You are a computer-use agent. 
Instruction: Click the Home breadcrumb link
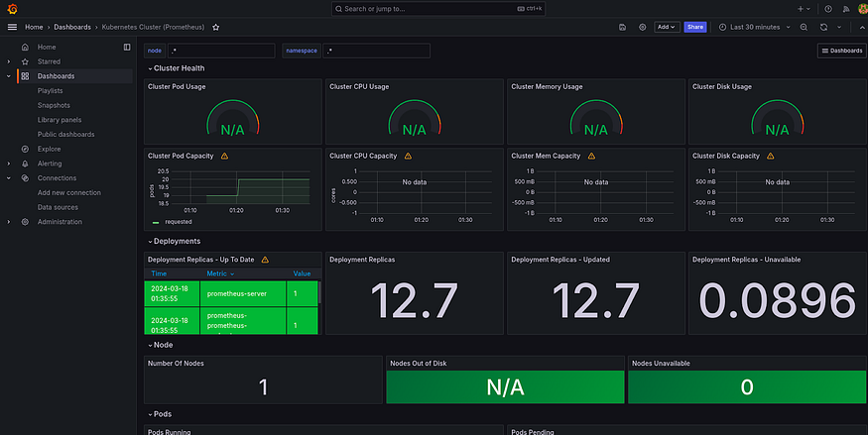click(x=34, y=27)
